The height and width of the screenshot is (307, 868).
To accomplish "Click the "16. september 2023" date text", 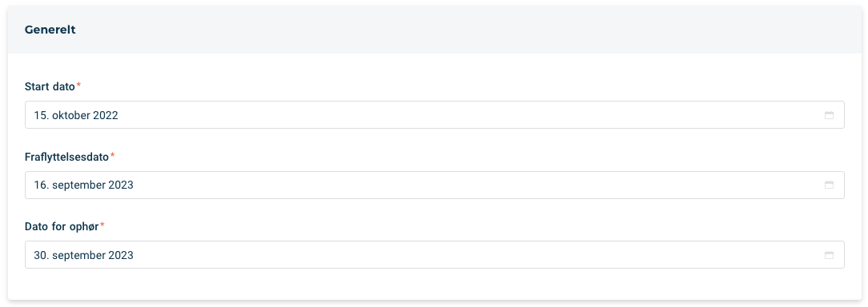I will (x=83, y=185).
